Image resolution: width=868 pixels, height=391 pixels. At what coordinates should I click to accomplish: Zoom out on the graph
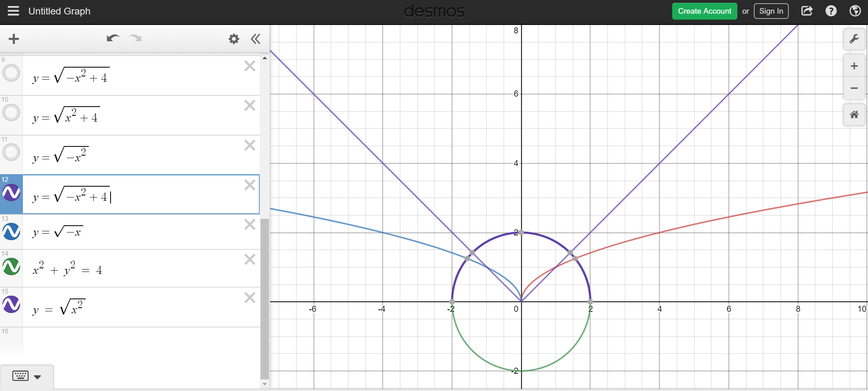(x=854, y=88)
